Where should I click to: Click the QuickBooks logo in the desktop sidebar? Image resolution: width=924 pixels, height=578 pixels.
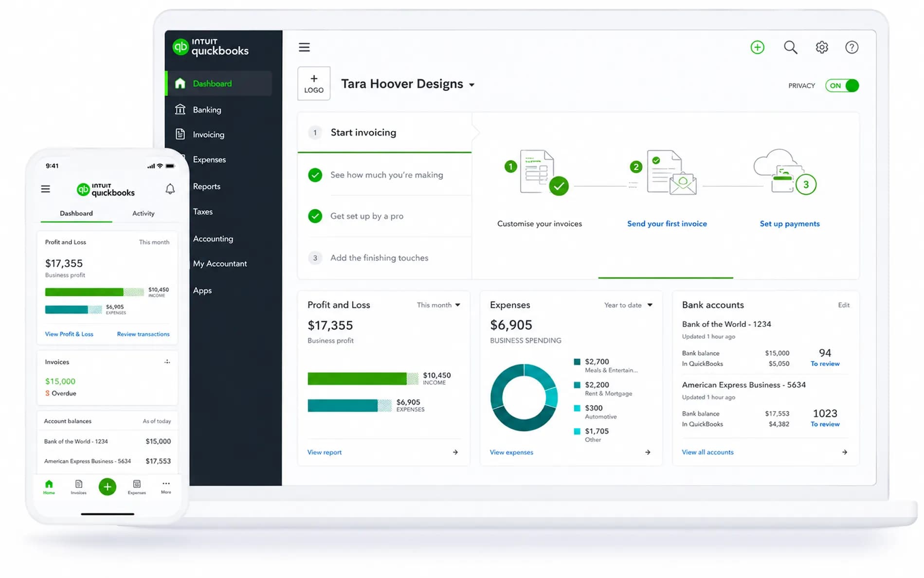click(210, 47)
